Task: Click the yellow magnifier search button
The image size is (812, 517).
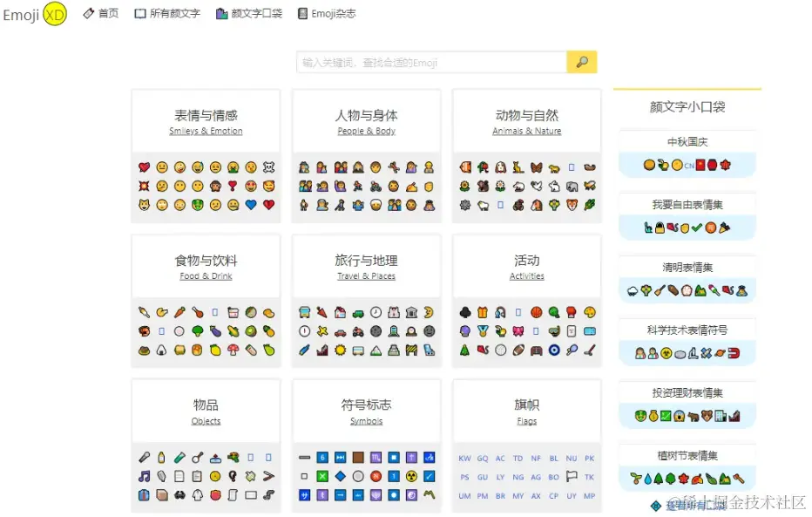Action: (x=582, y=62)
